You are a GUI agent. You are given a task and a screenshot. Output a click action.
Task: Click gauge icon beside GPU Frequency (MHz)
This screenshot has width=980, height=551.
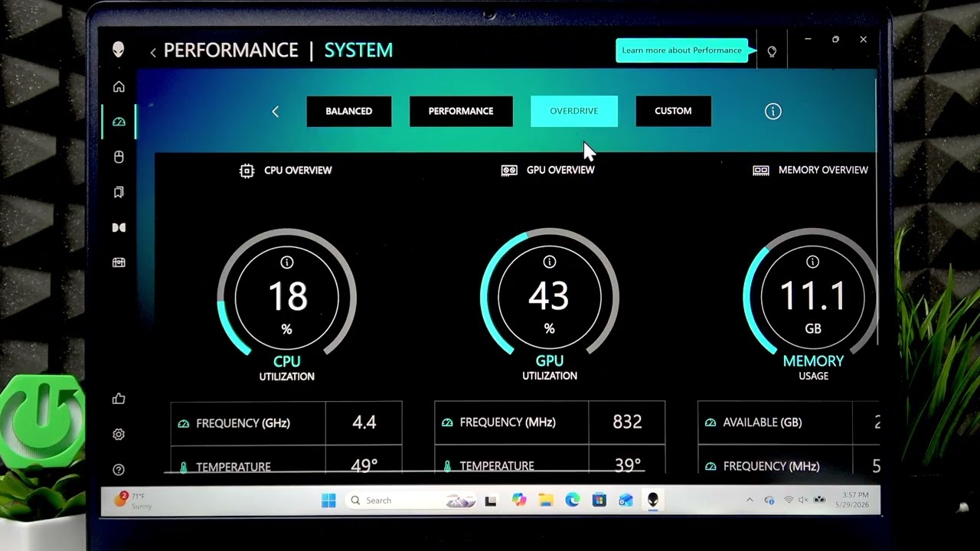(x=447, y=422)
